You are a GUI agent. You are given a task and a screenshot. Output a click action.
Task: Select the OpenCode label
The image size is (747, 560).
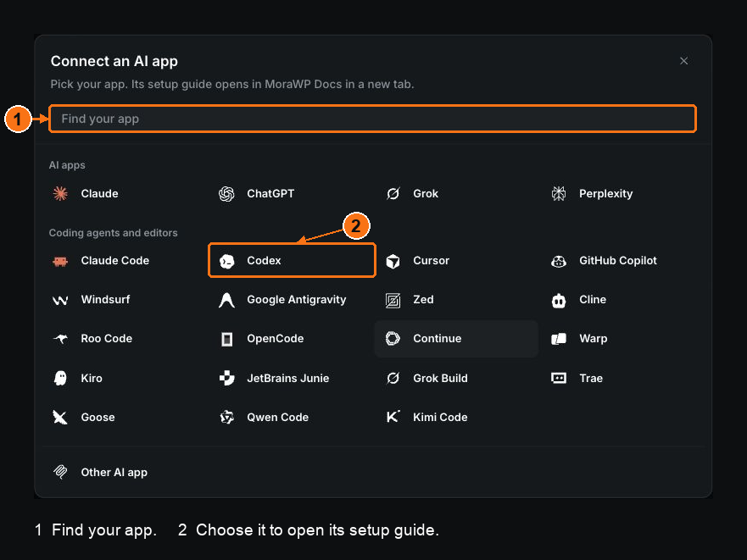tap(276, 339)
